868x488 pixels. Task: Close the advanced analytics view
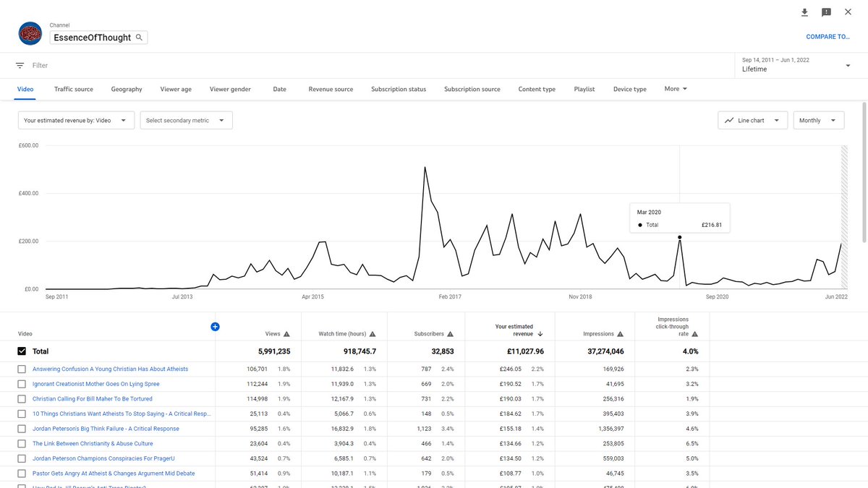tap(848, 12)
